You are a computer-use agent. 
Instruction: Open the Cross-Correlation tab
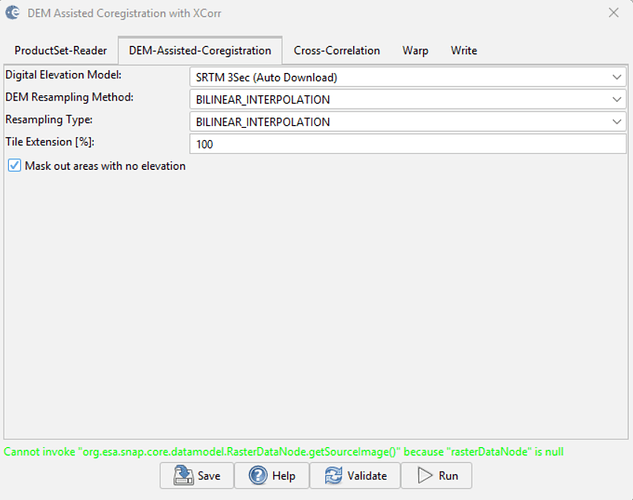(336, 50)
